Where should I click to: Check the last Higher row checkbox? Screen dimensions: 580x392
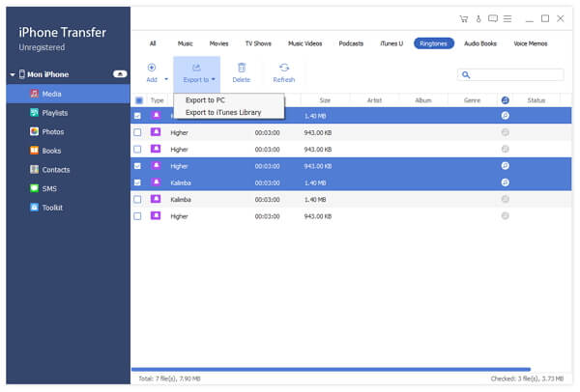[137, 216]
